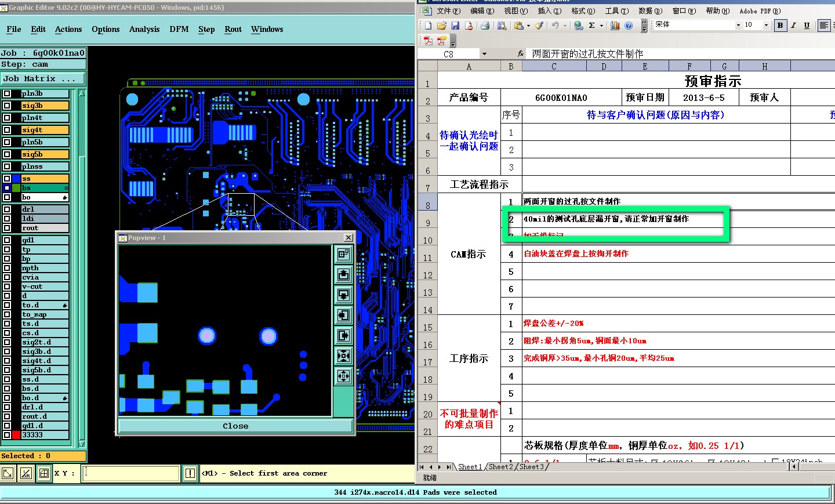Click the Excel Print Preview icon

(502, 25)
